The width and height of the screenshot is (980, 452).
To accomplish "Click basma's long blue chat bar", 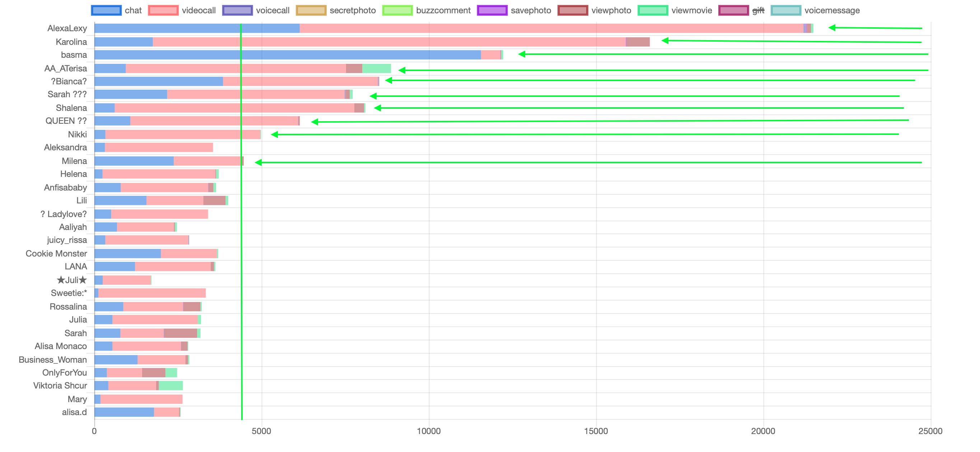I will click(x=288, y=55).
